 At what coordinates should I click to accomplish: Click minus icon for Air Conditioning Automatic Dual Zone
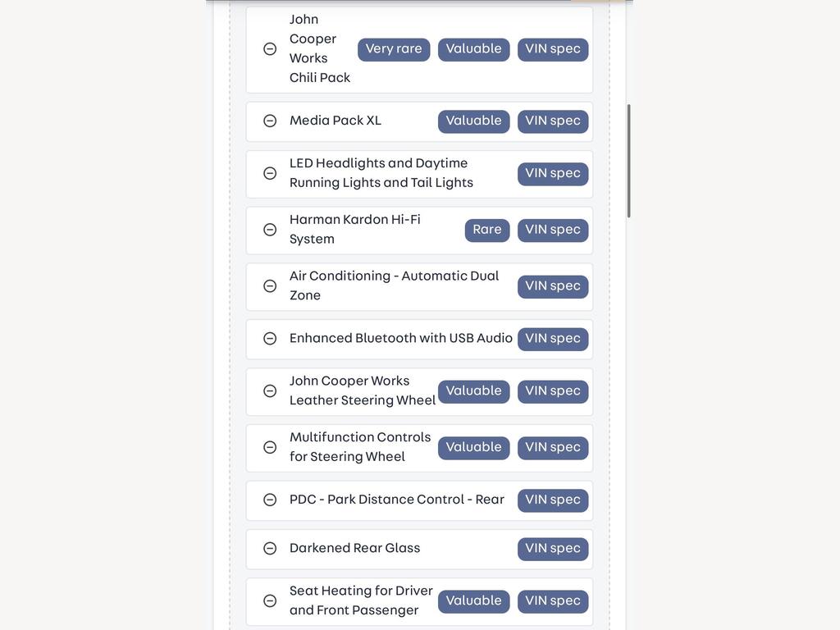click(270, 285)
